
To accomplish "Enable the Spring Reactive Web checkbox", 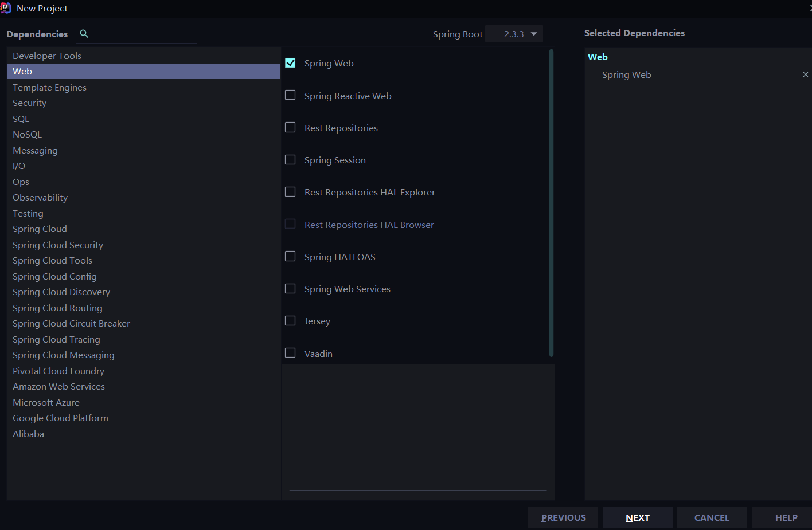I will click(x=290, y=95).
